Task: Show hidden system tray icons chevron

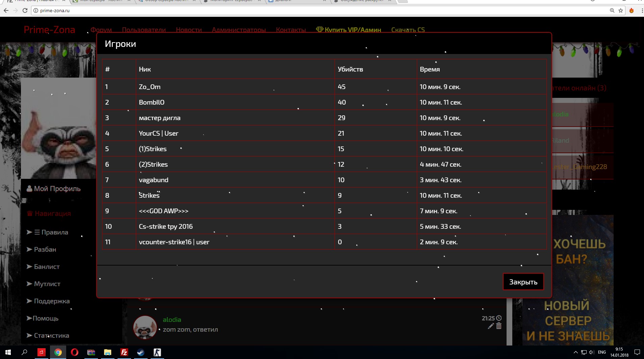Action: [x=575, y=352]
